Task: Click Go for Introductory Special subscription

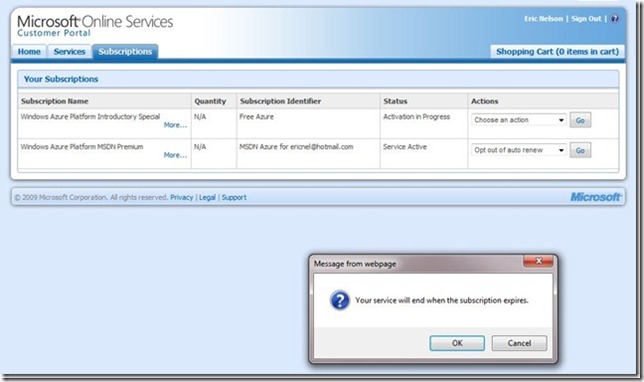Action: 580,120
